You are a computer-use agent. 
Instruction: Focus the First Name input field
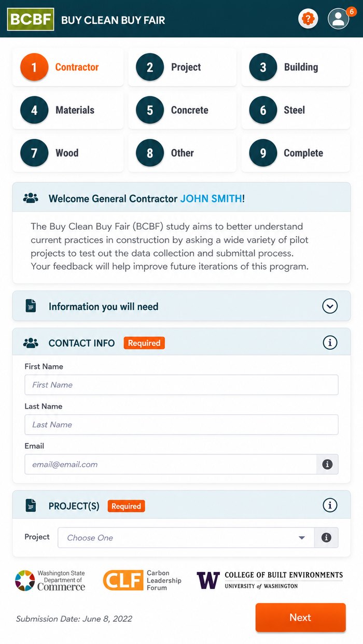tap(181, 385)
